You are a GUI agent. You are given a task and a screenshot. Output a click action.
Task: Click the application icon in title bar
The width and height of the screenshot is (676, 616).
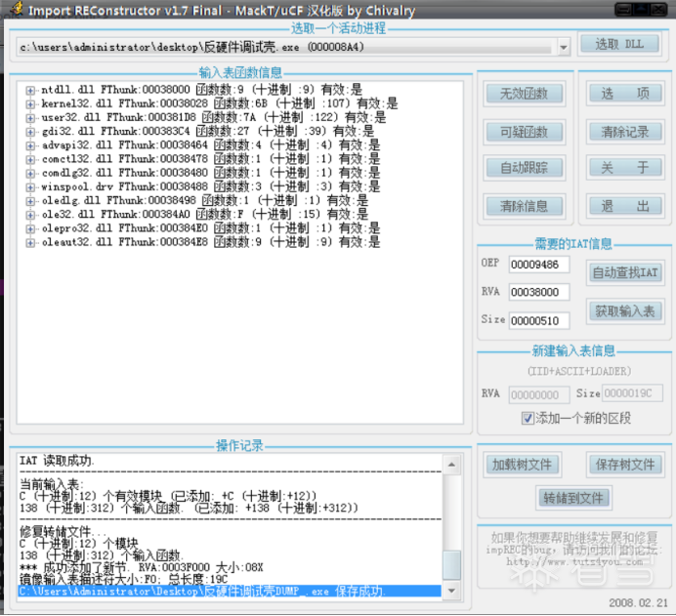(x=17, y=9)
